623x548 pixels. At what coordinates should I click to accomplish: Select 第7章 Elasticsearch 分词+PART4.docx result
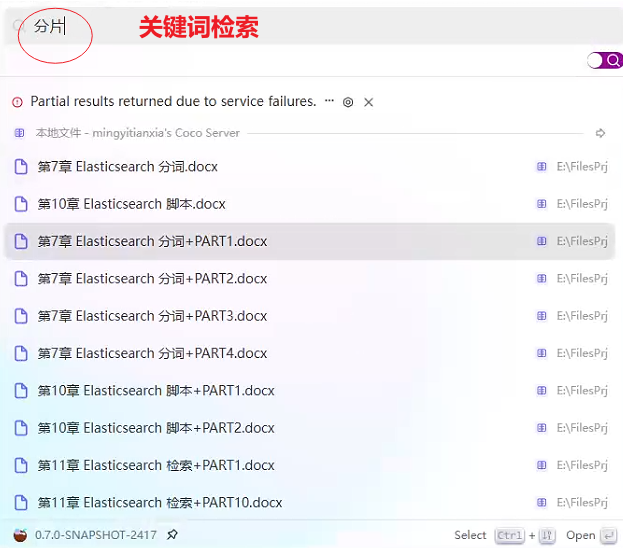click(x=310, y=353)
